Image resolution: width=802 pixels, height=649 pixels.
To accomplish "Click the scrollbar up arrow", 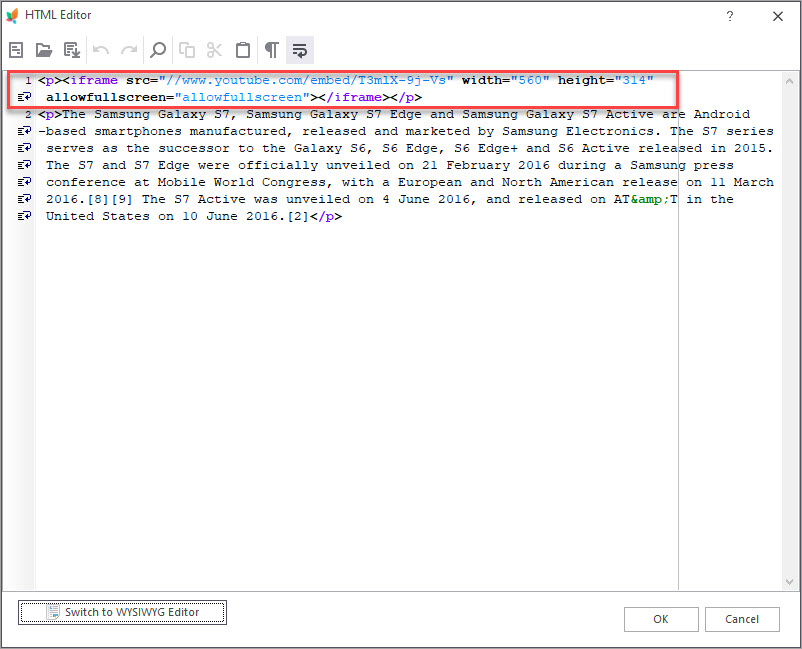I will coord(789,81).
